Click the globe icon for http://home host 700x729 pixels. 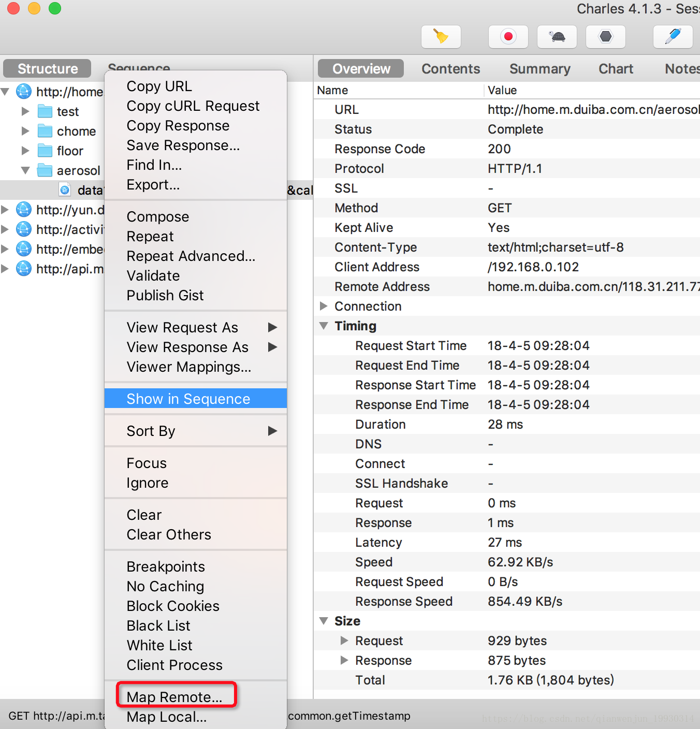[x=24, y=92]
